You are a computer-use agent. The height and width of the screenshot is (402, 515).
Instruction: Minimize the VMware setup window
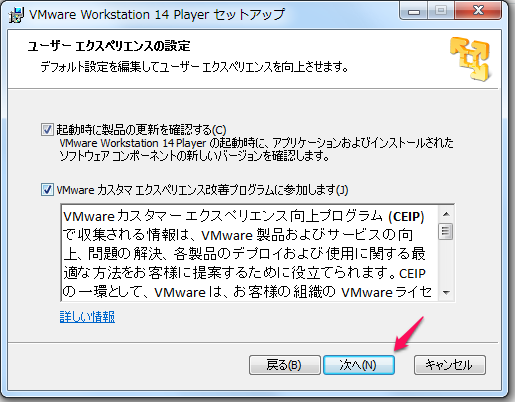[414, 11]
